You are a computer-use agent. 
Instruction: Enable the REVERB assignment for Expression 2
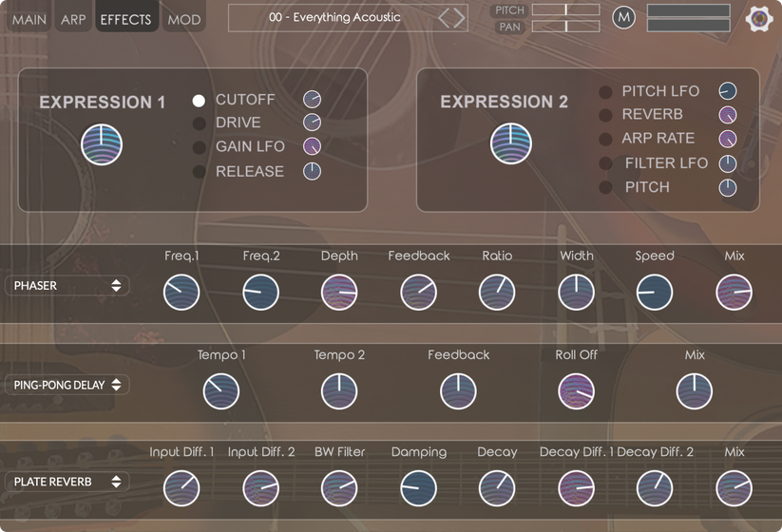click(605, 115)
